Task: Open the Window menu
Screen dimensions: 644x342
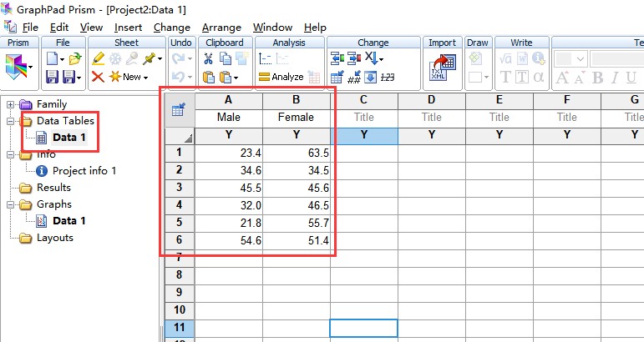Action: coord(272,28)
